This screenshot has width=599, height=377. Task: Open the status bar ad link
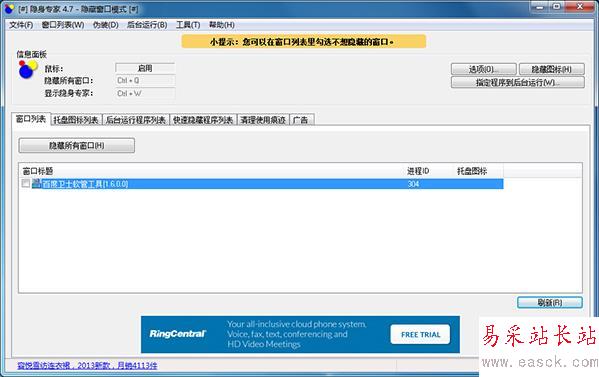(87, 366)
